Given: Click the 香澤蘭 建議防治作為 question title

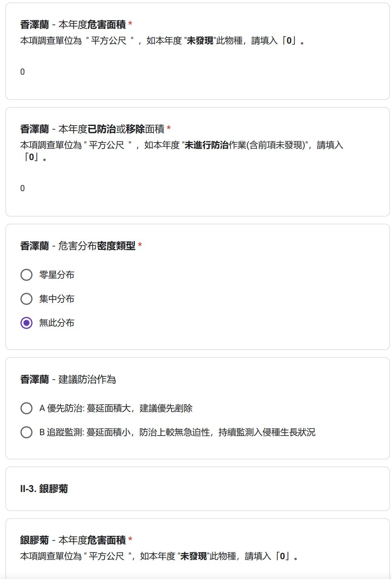Looking at the screenshot, I should tap(68, 380).
